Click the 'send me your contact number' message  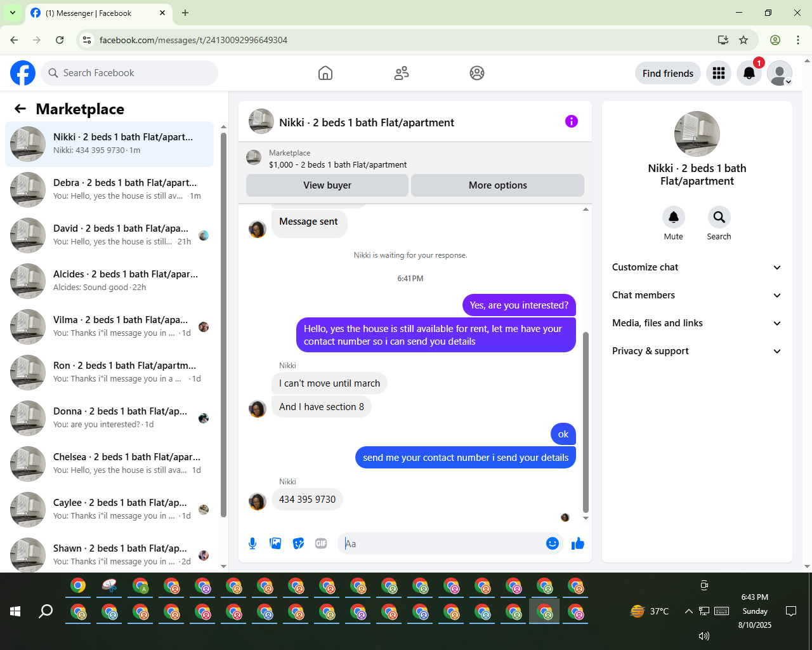click(x=466, y=458)
